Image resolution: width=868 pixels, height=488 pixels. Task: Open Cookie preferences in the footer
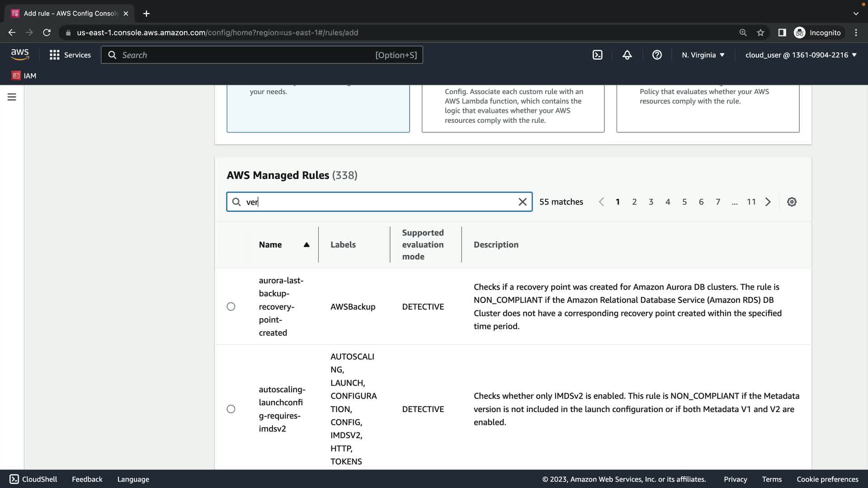pyautogui.click(x=827, y=479)
